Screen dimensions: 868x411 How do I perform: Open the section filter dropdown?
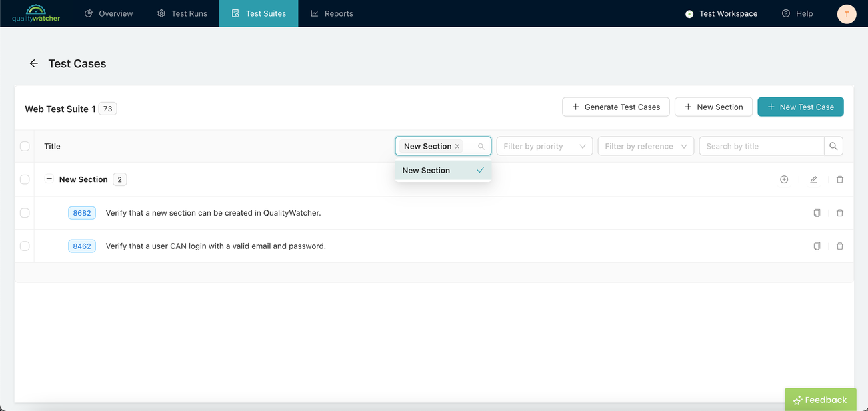point(443,146)
